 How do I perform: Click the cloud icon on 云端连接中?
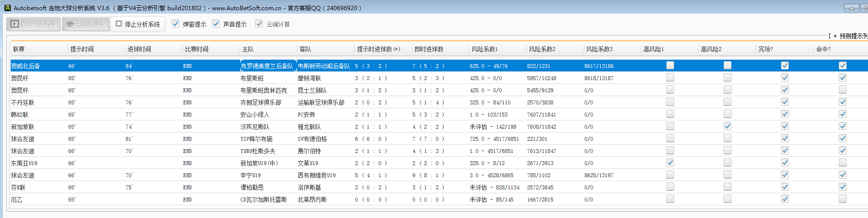70,24
